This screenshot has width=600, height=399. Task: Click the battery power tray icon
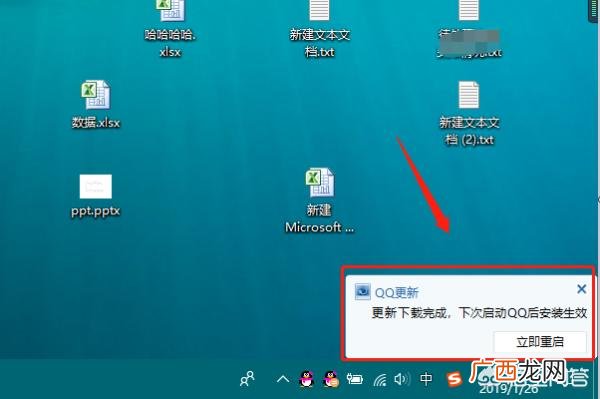click(355, 379)
